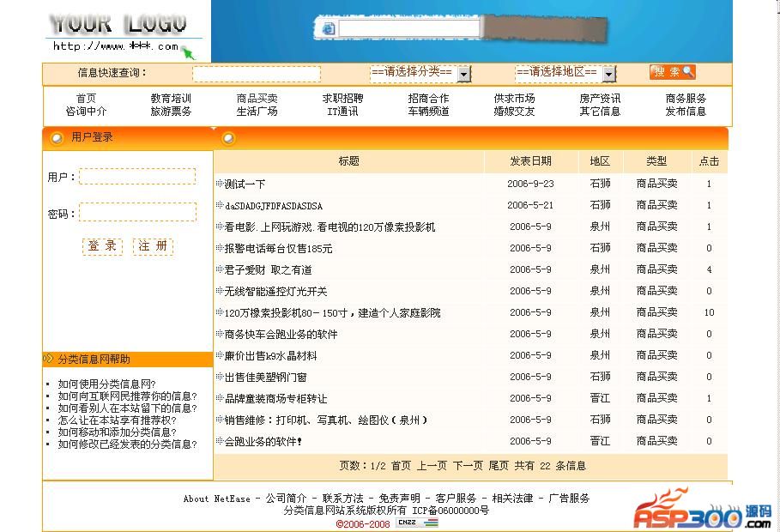Open 婚嫁交友 navigation item
The width and height of the screenshot is (780, 532).
point(514,111)
